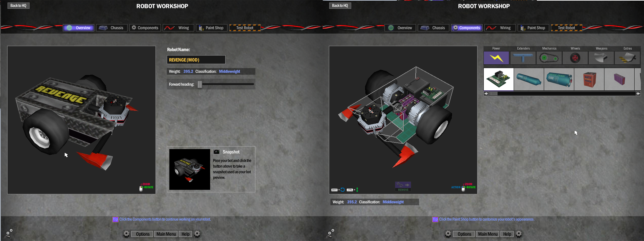644x241 pixels.
Task: Click the Robot Name text field
Action: (196, 60)
